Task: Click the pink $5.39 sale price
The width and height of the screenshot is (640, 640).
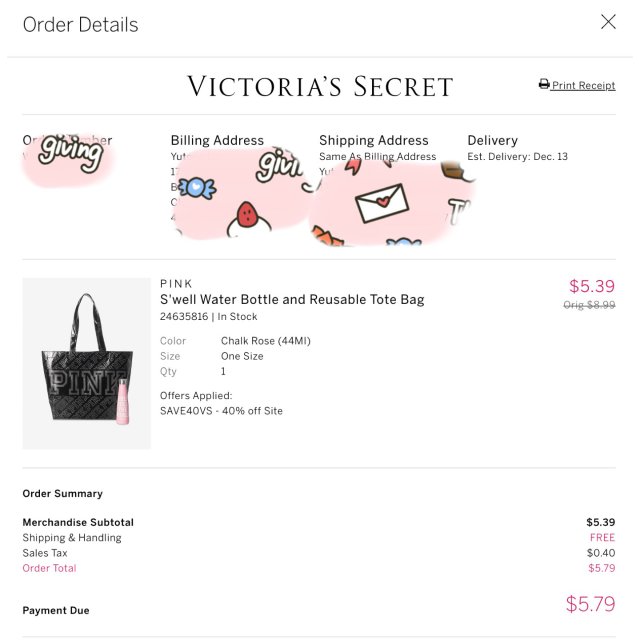Action: [592, 287]
